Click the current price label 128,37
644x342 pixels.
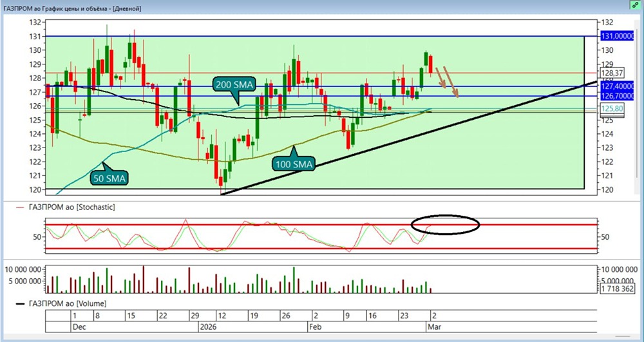tap(612, 73)
